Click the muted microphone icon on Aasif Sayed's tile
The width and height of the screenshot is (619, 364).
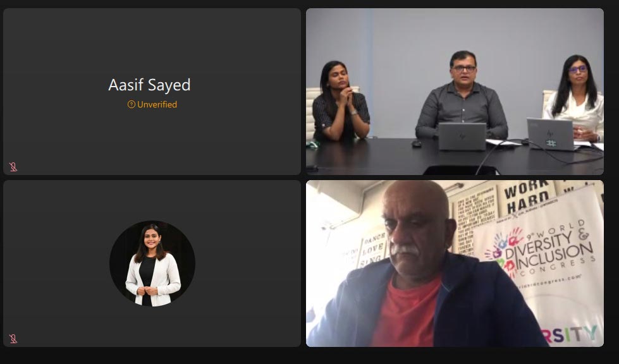(x=13, y=167)
